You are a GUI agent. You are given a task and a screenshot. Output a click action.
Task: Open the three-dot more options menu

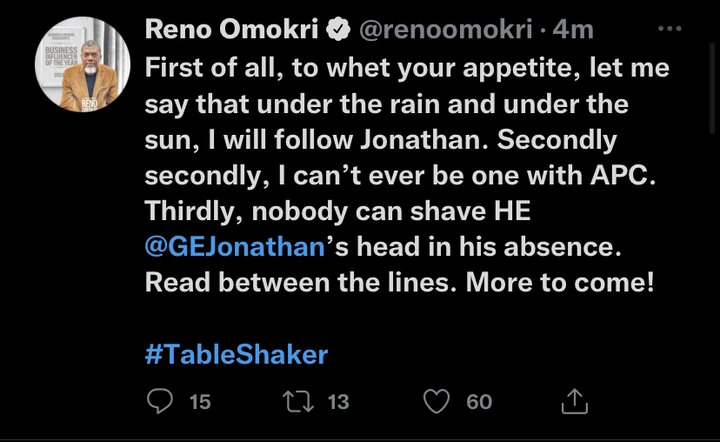click(669, 29)
